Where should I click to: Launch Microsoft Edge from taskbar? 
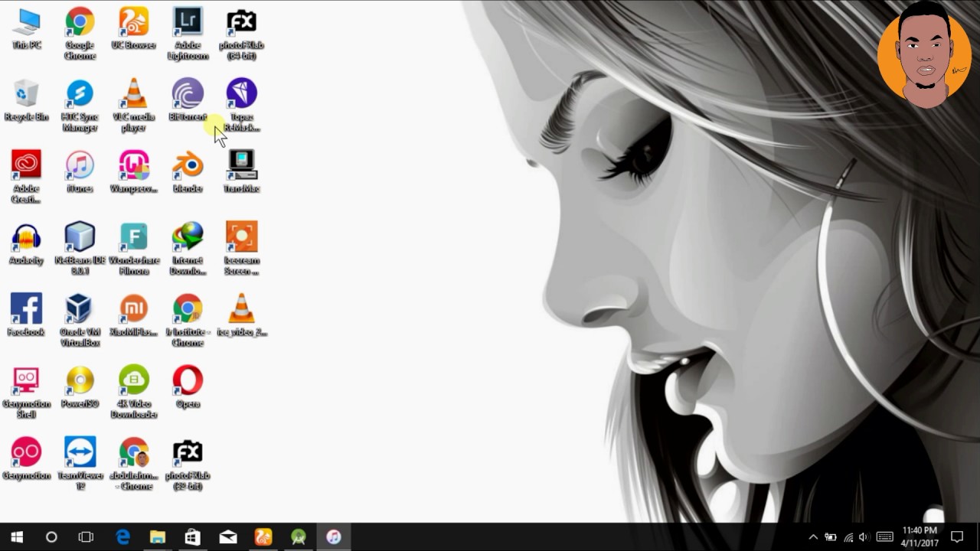coord(122,537)
